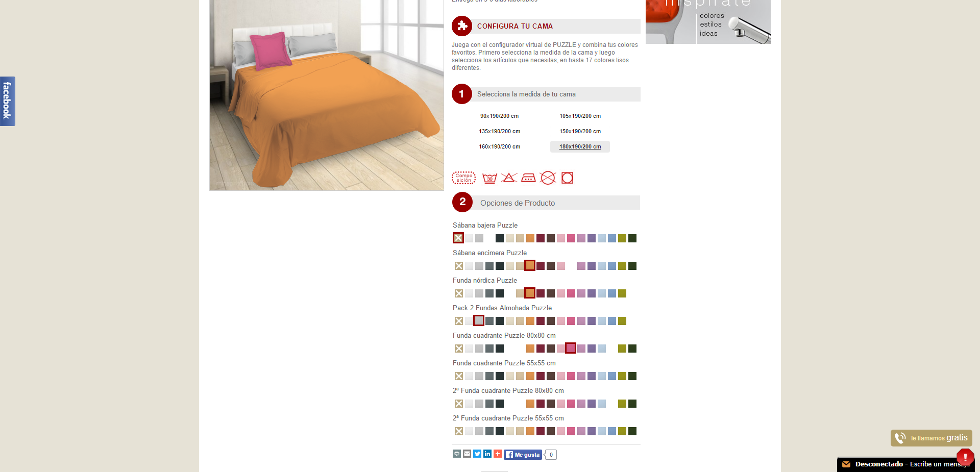Click the print share icon

click(457, 454)
